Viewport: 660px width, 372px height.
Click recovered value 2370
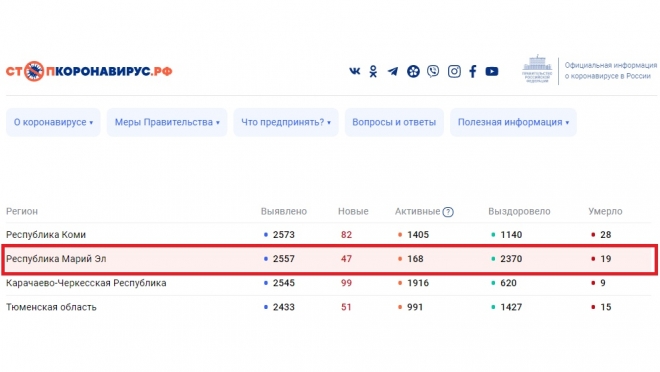pos(511,259)
